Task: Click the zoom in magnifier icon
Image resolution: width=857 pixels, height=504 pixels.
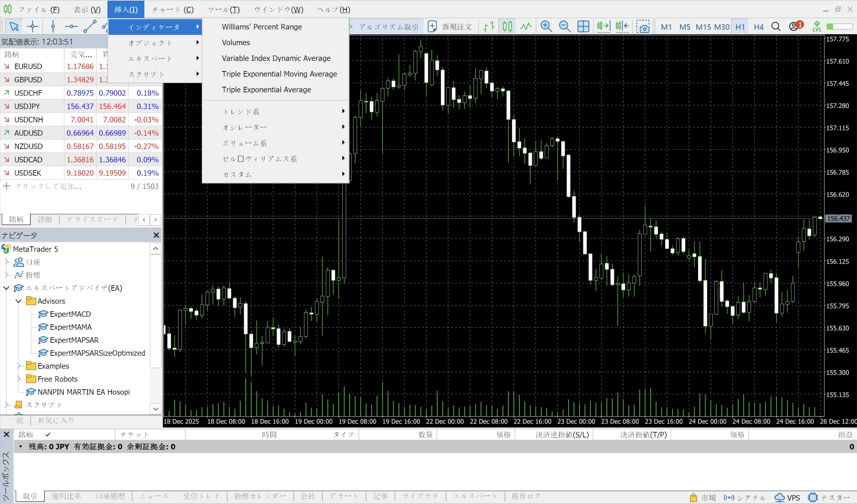Action: point(546,27)
